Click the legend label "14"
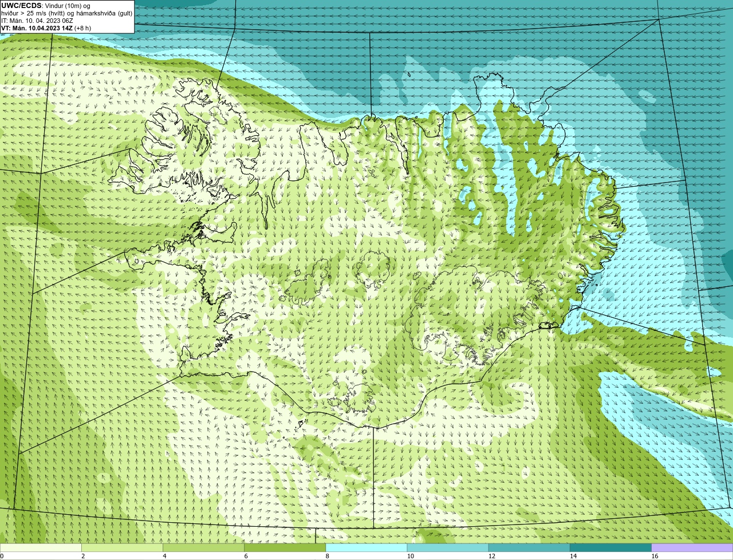This screenshot has height=560, width=733. click(x=573, y=556)
